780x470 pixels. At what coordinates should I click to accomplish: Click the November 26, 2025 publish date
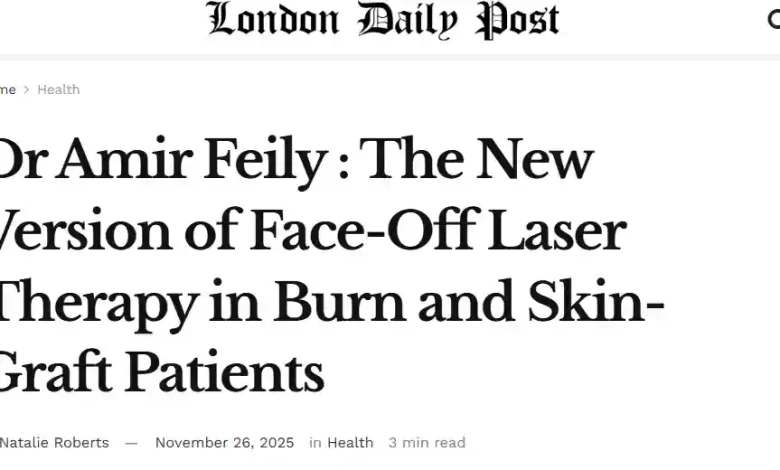(x=225, y=442)
